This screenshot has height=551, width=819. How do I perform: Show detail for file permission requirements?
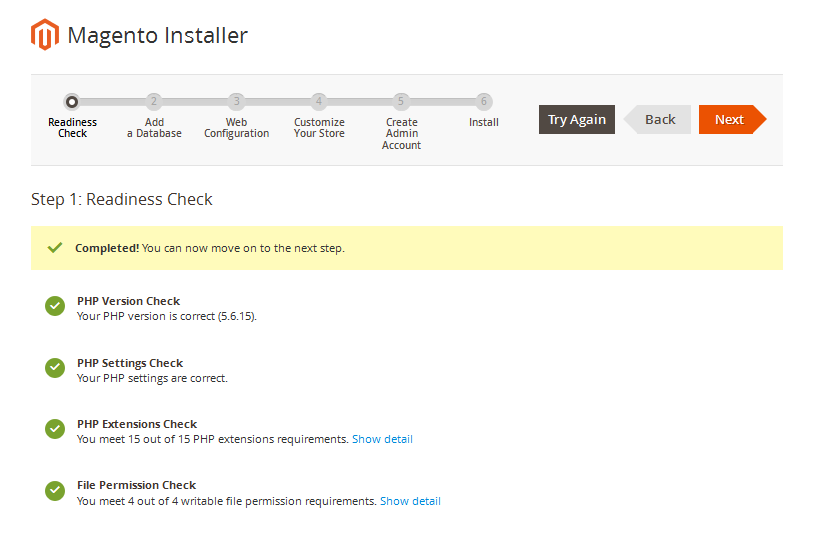(x=411, y=501)
